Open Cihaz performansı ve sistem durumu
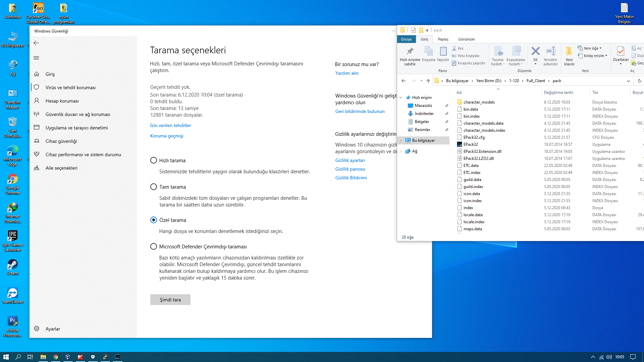This screenshot has width=644, height=362. pos(83,155)
